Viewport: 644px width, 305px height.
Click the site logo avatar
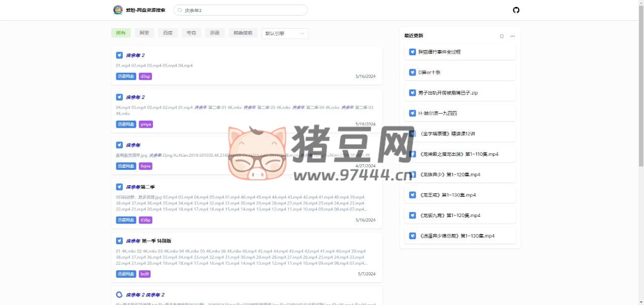point(118,10)
